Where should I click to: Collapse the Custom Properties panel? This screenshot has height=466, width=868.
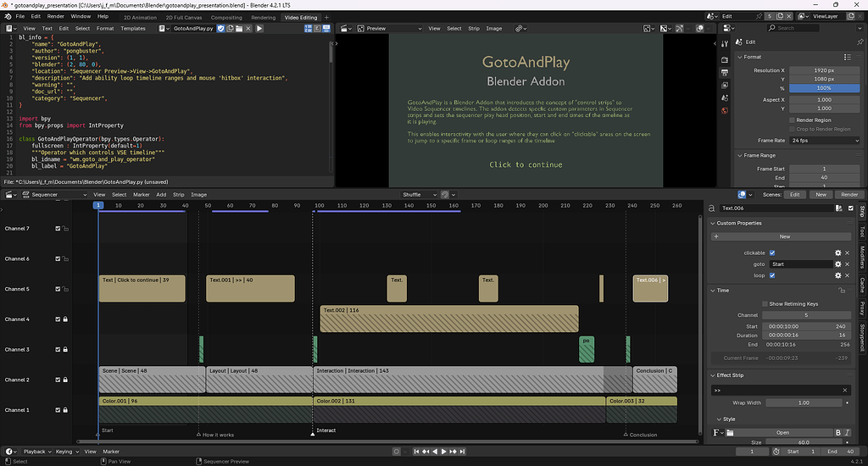pos(713,223)
